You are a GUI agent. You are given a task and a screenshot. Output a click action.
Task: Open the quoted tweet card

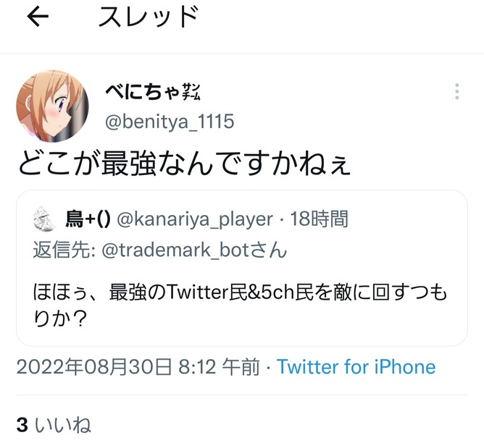click(242, 268)
